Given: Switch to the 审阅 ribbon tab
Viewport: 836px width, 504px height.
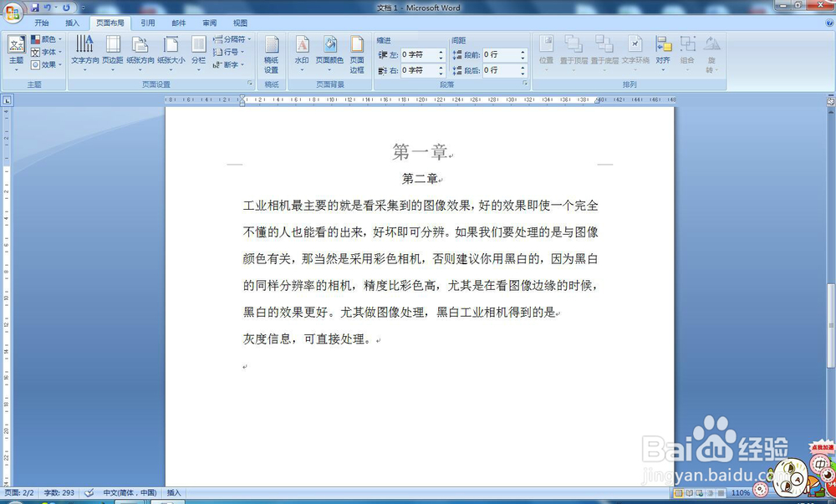Looking at the screenshot, I should click(209, 23).
